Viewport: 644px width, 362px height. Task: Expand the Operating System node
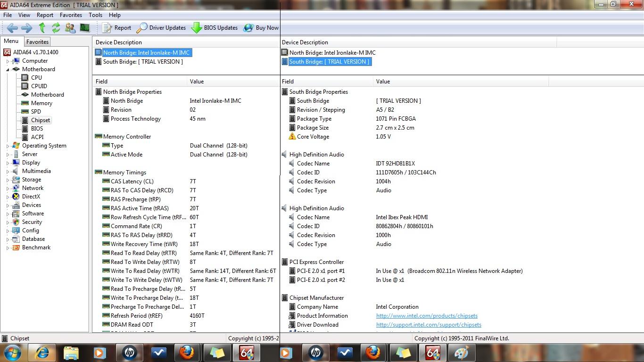(8, 146)
